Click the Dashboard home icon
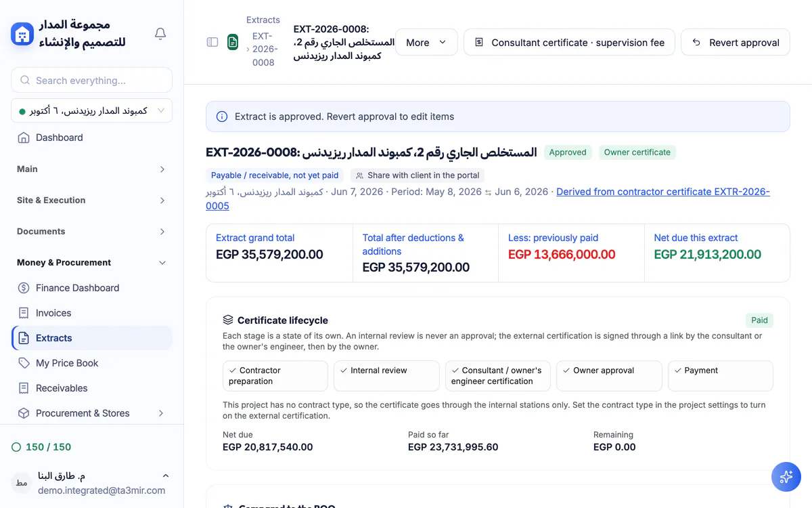 point(24,137)
